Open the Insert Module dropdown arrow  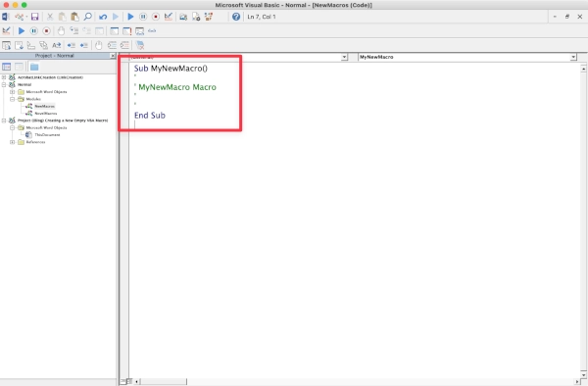26,17
